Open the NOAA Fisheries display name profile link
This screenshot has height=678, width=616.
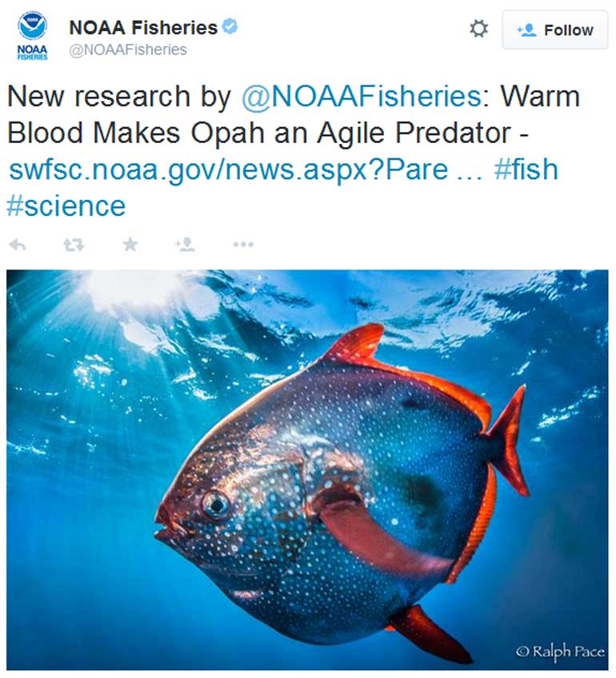pyautogui.click(x=143, y=27)
